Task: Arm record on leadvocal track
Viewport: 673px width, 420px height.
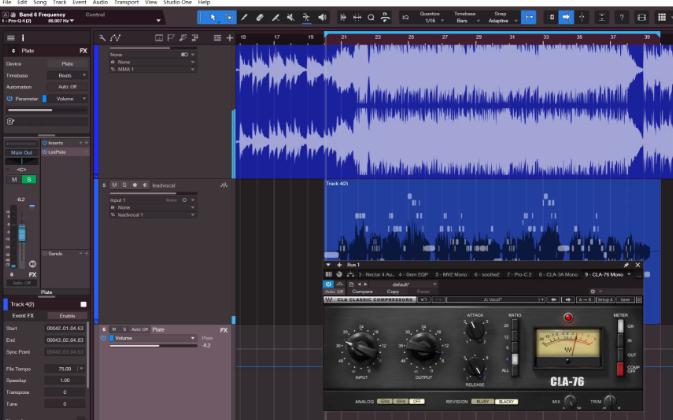Action: pyautogui.click(x=134, y=185)
